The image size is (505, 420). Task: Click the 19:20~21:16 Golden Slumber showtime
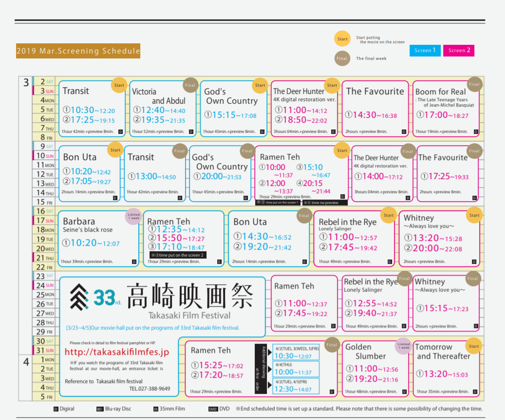pos(372,379)
